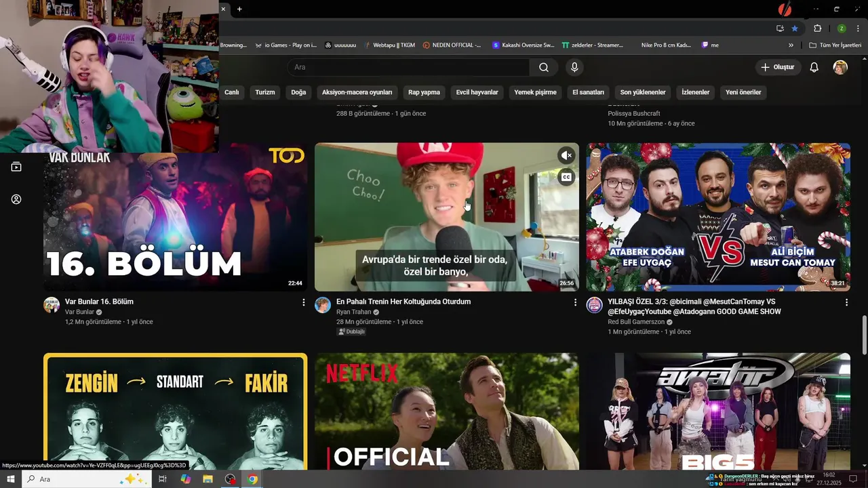Click the Var Bunlar channel avatar
This screenshot has width=868, height=488.
[52, 305]
